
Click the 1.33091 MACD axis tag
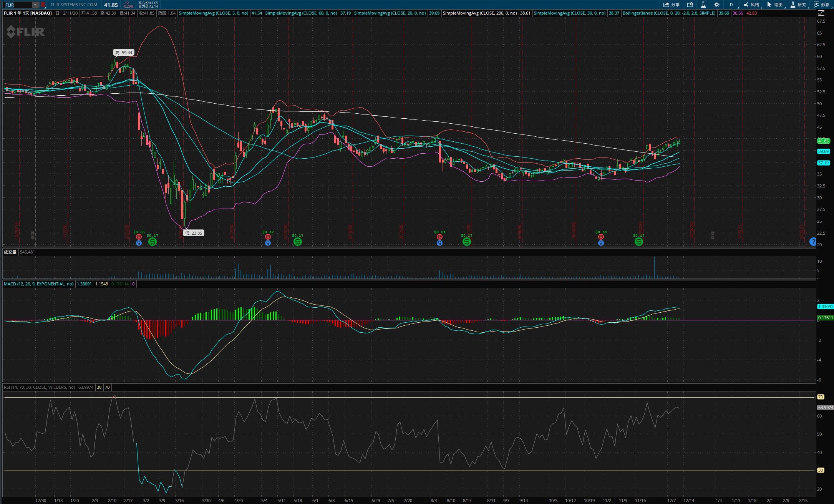pos(825,307)
